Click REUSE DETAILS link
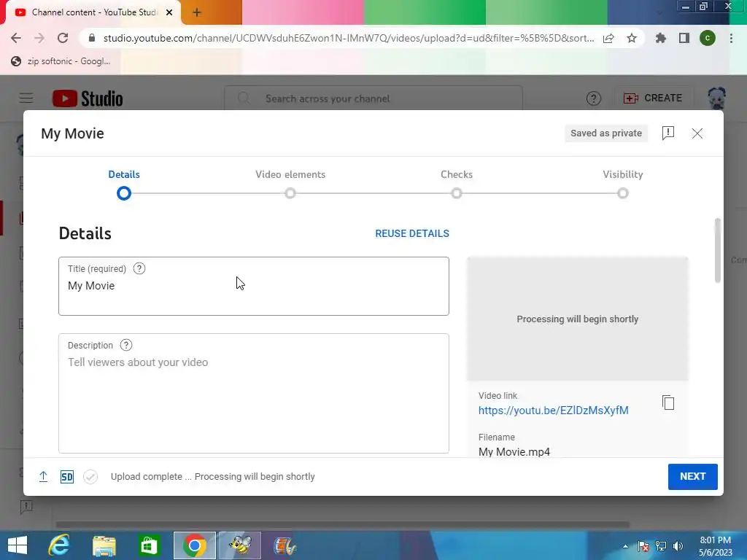 click(x=412, y=233)
